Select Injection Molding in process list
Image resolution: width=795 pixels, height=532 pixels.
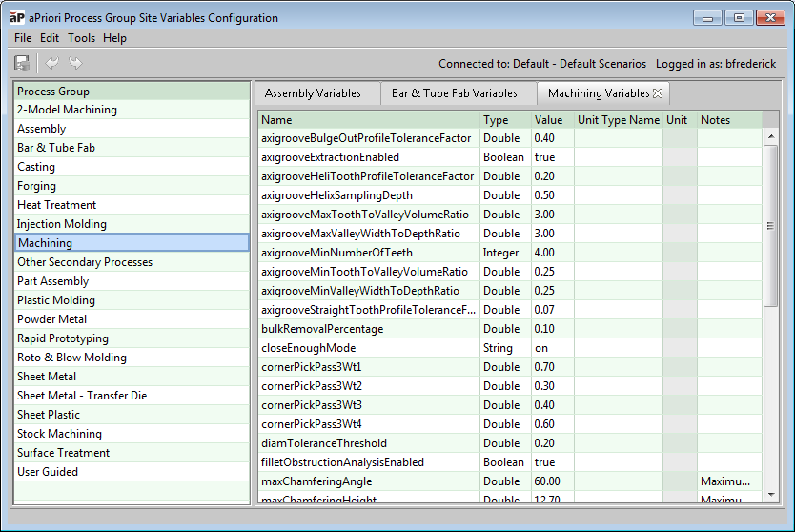click(x=62, y=224)
